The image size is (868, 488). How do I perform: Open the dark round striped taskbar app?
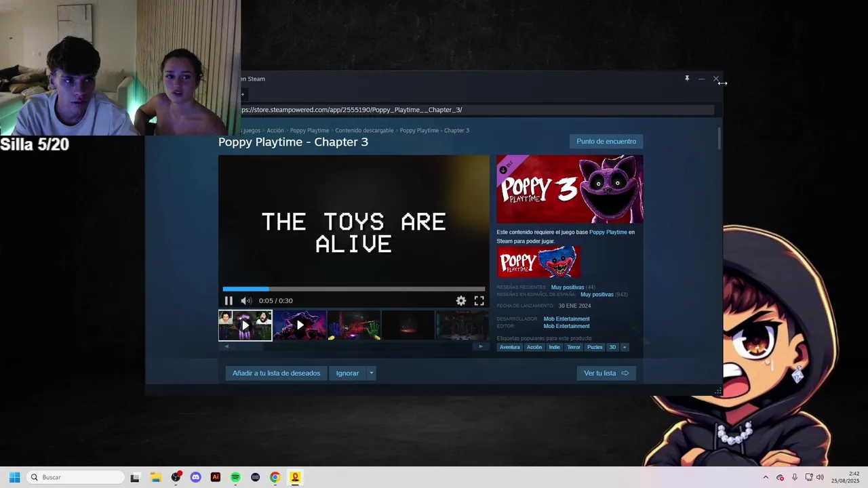coord(256,477)
